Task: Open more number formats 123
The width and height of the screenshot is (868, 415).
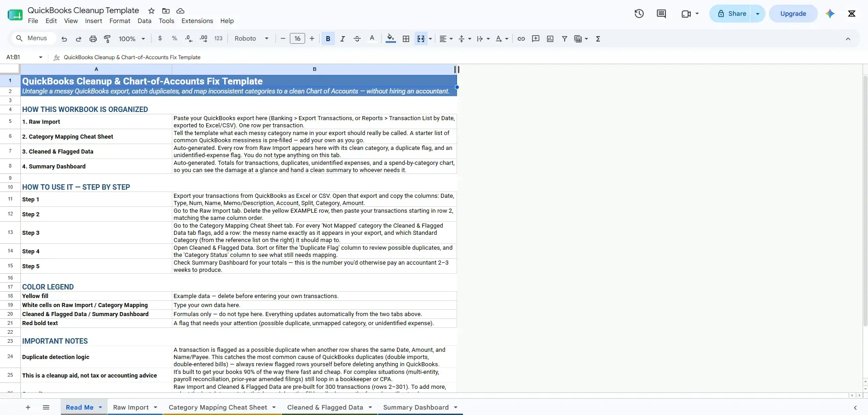Action: pyautogui.click(x=218, y=39)
